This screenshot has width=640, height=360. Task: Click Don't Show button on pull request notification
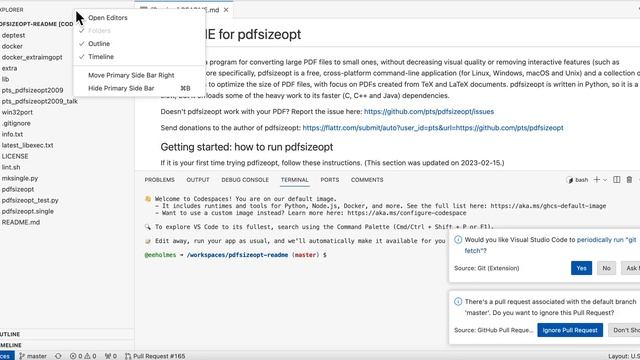(624, 330)
